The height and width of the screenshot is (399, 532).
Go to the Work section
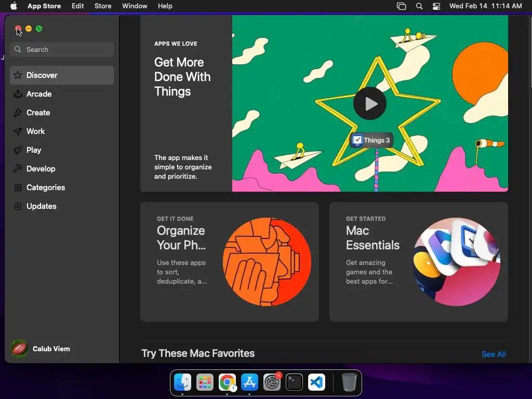62,131
